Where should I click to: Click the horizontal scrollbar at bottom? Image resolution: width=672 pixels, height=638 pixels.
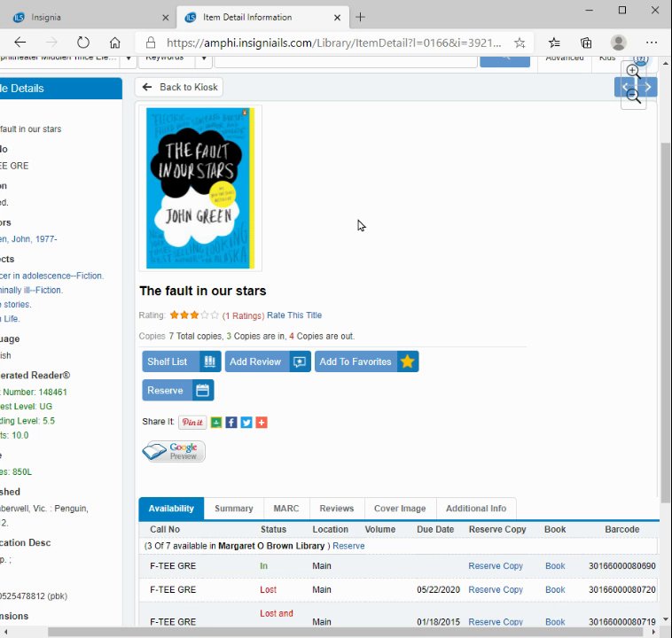(345, 632)
